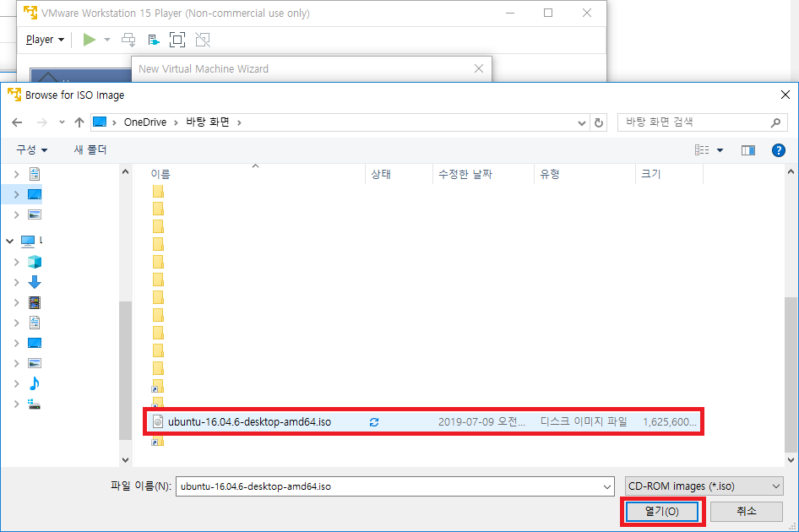Click the navigation tree scroll up arrow
799x532 pixels.
(x=125, y=172)
